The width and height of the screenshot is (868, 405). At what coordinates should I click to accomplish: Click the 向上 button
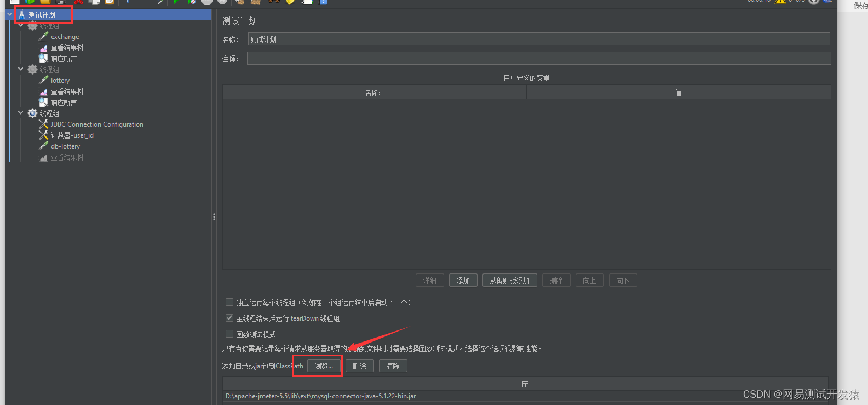point(590,281)
